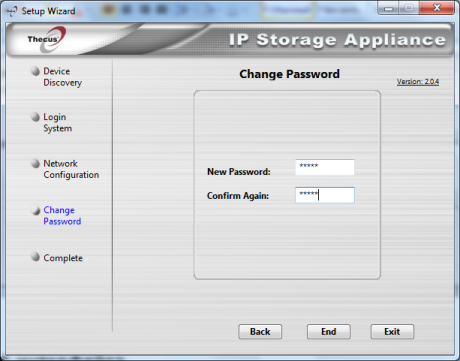Select the Login System step bullet
Screen dimensions: 460x361
(x=35, y=117)
